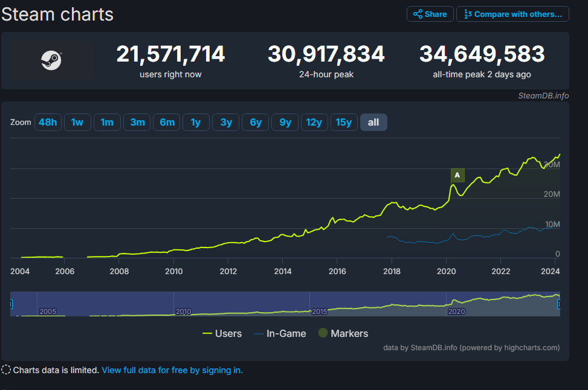This screenshot has width=588, height=390.
Task: Click marker A on the chart
Action: coord(457,175)
